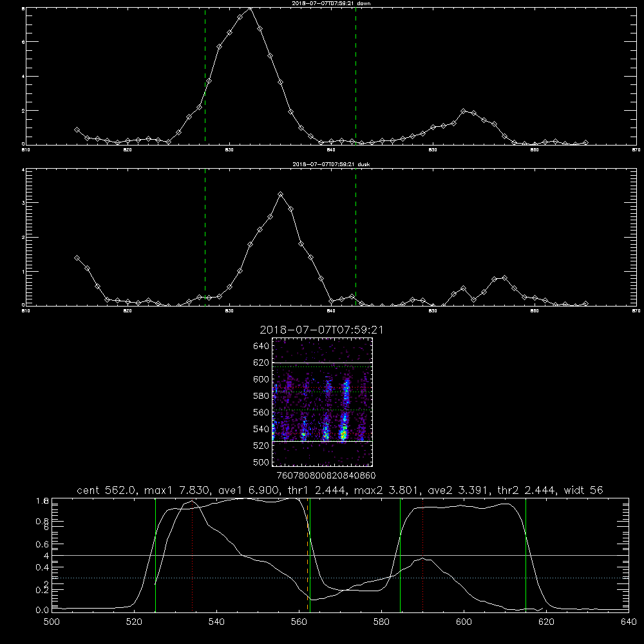The image size is (644, 644).
Task: Click the right green dashed line in dawn plot
Action: [355, 77]
